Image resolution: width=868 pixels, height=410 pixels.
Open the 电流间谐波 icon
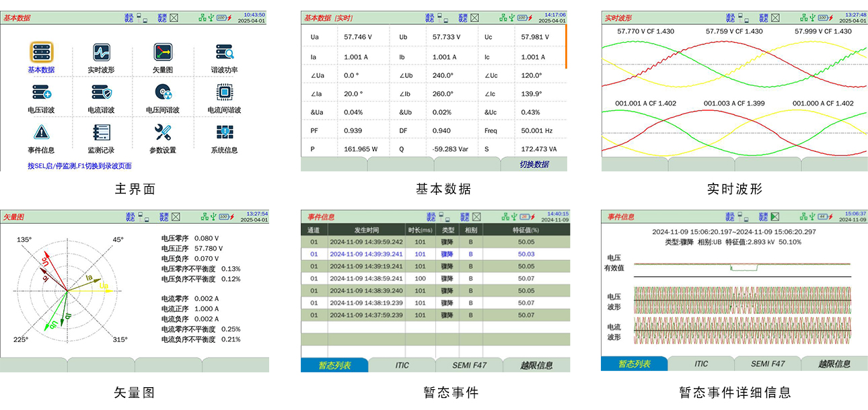pyautogui.click(x=224, y=93)
